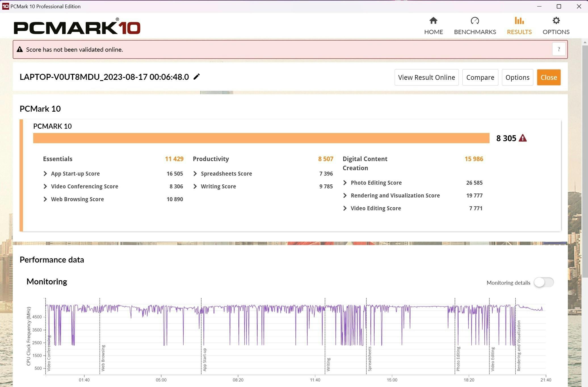The image size is (588, 387).
Task: Click Rendering and Visualization marker on chart
Action: tap(519, 346)
